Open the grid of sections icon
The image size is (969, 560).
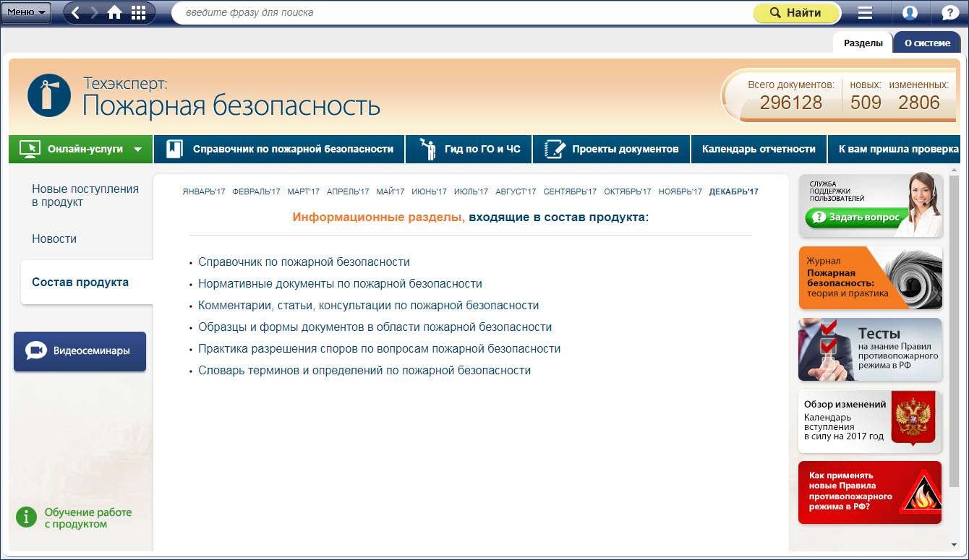[139, 12]
